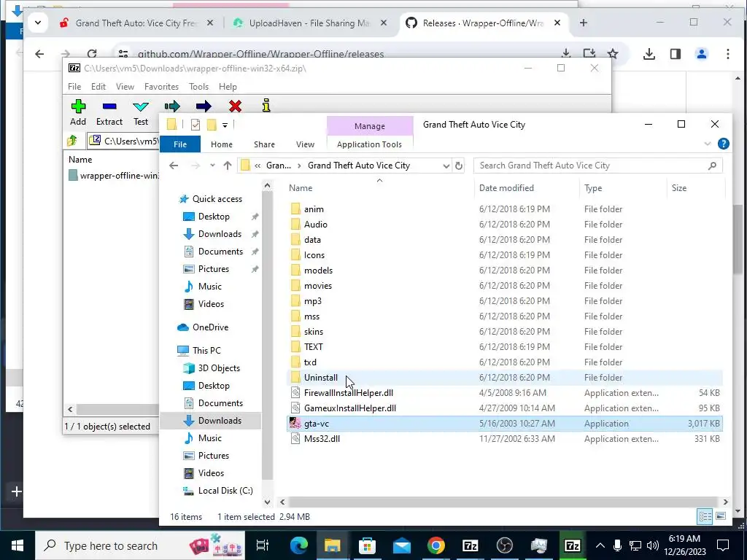Click the 7-Zip Delete red X icon
This screenshot has height=560, width=747.
235,106
